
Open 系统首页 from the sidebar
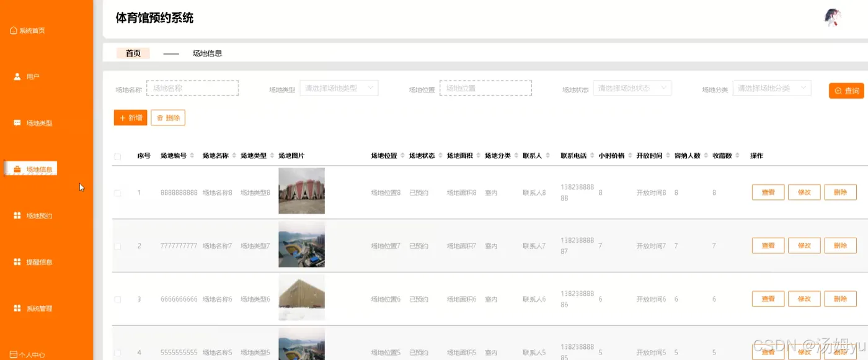[x=28, y=30]
